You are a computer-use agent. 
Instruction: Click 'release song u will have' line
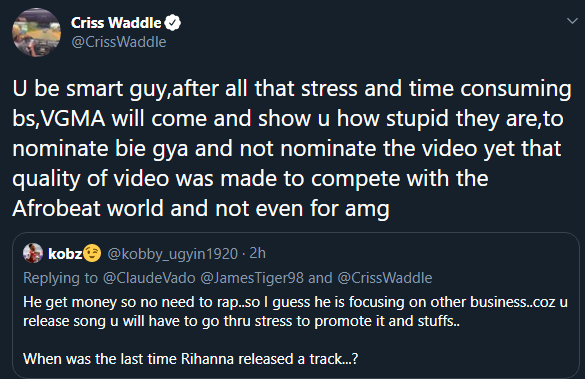tap(241, 321)
